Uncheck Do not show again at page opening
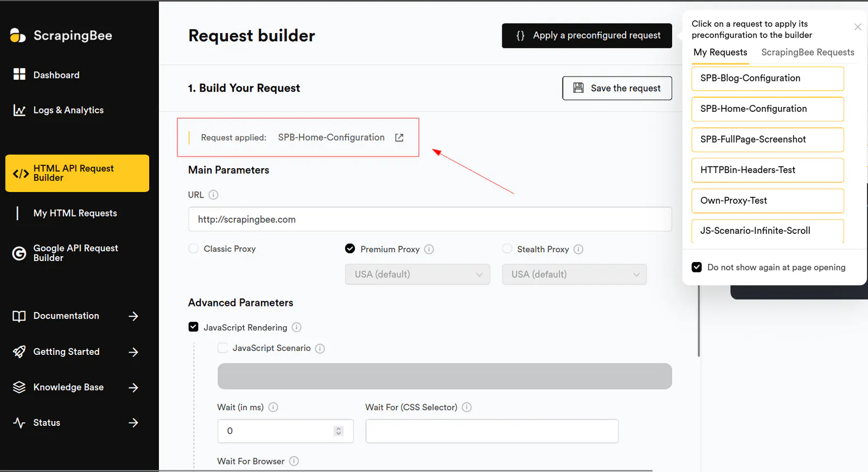 coord(697,267)
